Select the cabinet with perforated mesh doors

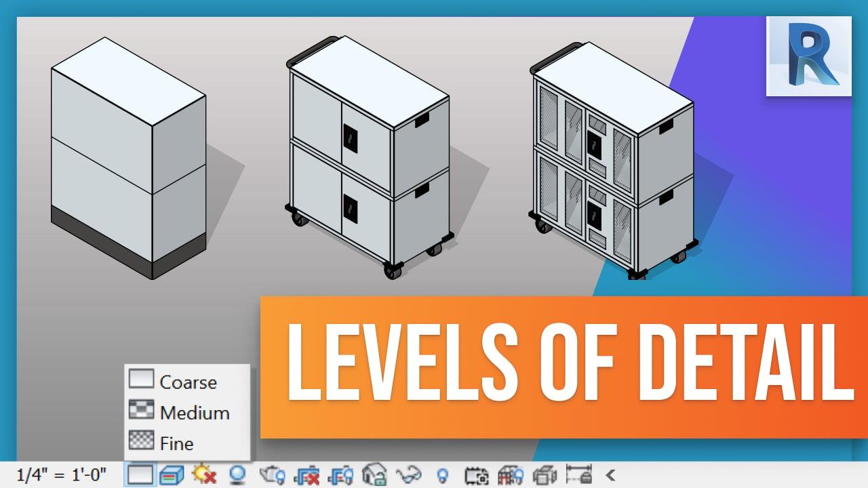coord(613,161)
